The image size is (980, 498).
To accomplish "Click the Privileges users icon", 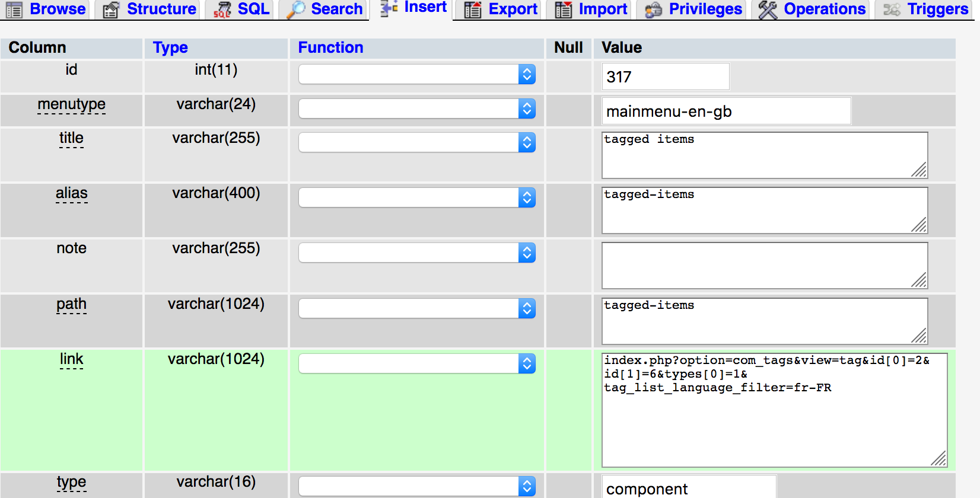I will click(653, 9).
